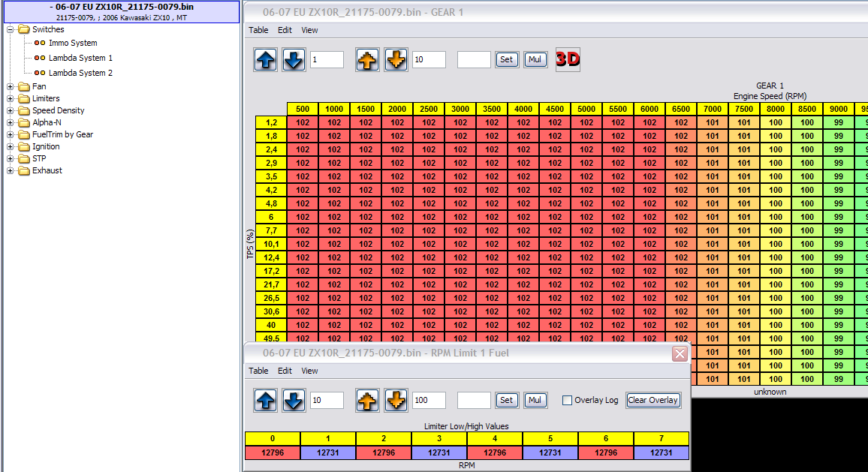The image size is (868, 472).
Task: Click the empty value field beside Set in GEAR 1
Action: [x=474, y=60]
